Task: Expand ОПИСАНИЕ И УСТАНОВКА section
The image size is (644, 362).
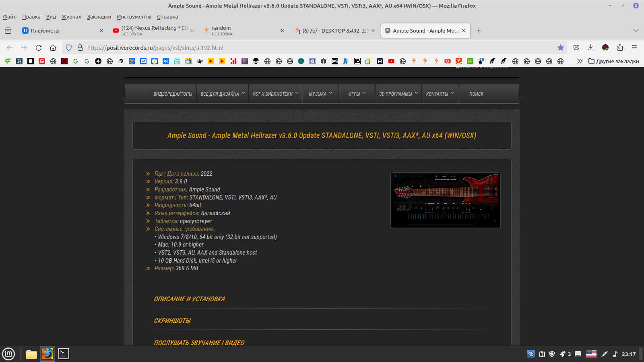Action: (189, 299)
